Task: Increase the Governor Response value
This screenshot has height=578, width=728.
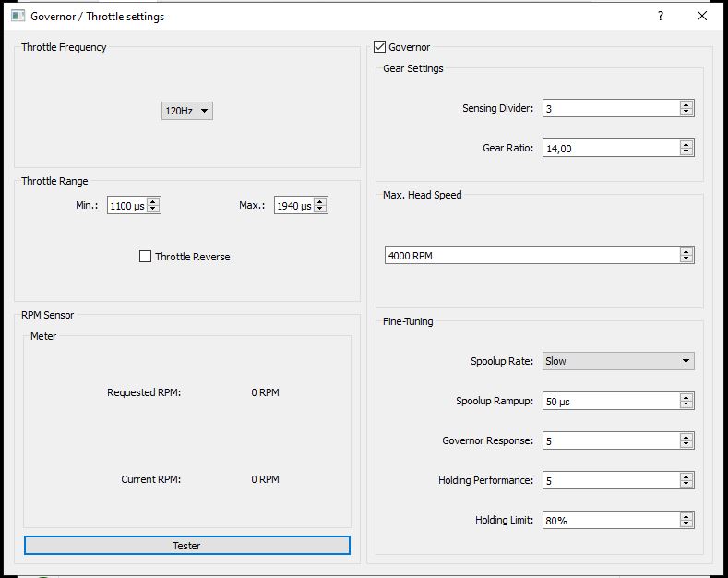Action: (686, 437)
